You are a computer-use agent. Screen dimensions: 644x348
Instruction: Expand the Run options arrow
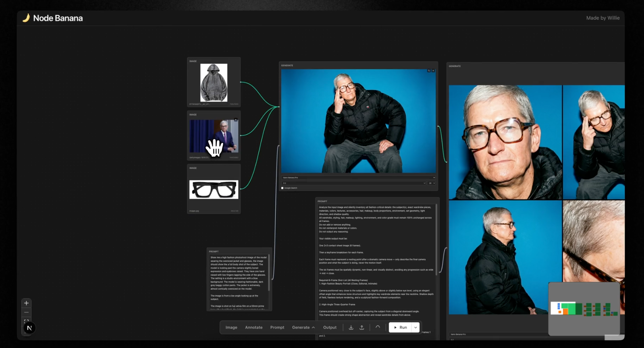415,327
